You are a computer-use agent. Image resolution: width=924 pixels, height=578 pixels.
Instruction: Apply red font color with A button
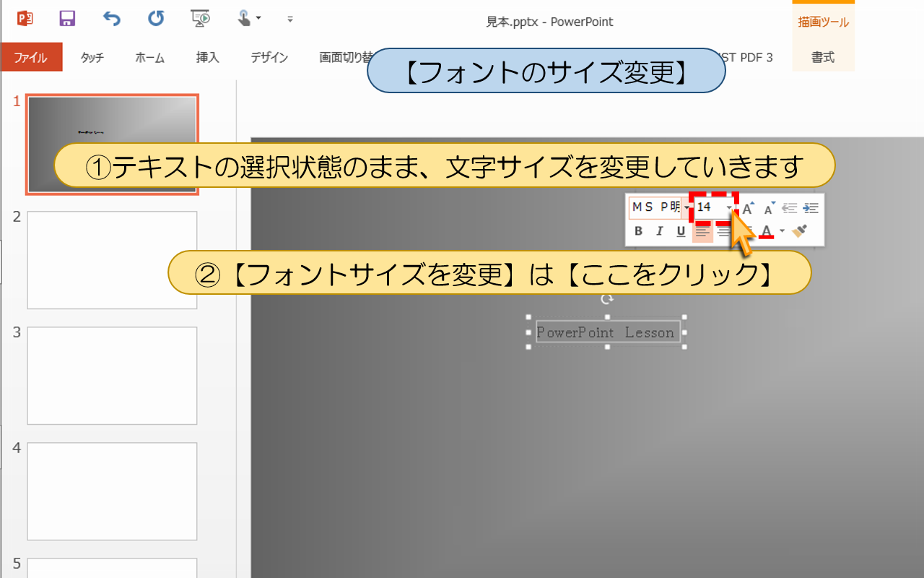point(767,231)
